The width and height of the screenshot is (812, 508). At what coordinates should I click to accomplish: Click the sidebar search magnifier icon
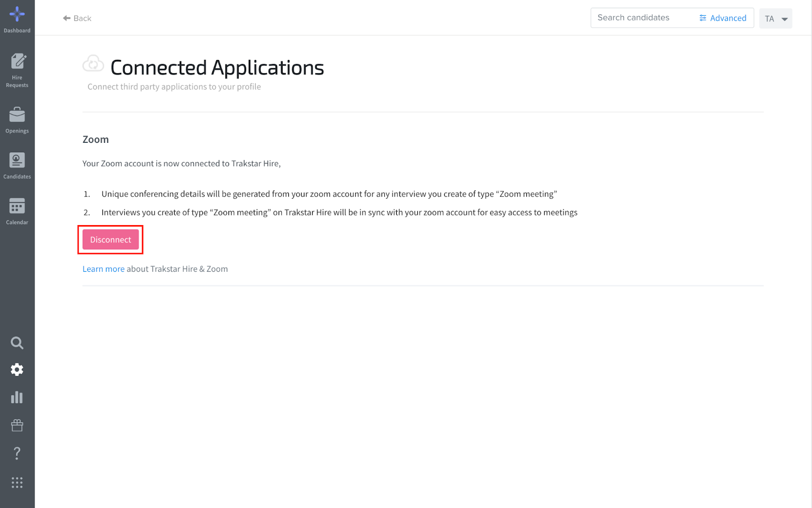[x=17, y=343]
